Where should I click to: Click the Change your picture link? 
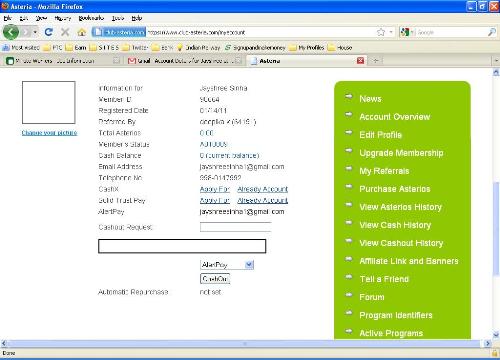click(49, 133)
